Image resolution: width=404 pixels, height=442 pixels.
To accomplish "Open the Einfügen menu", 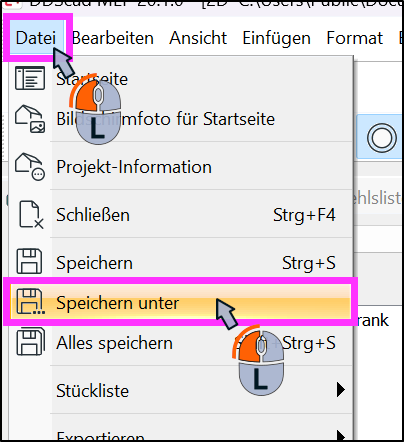I will point(276,38).
